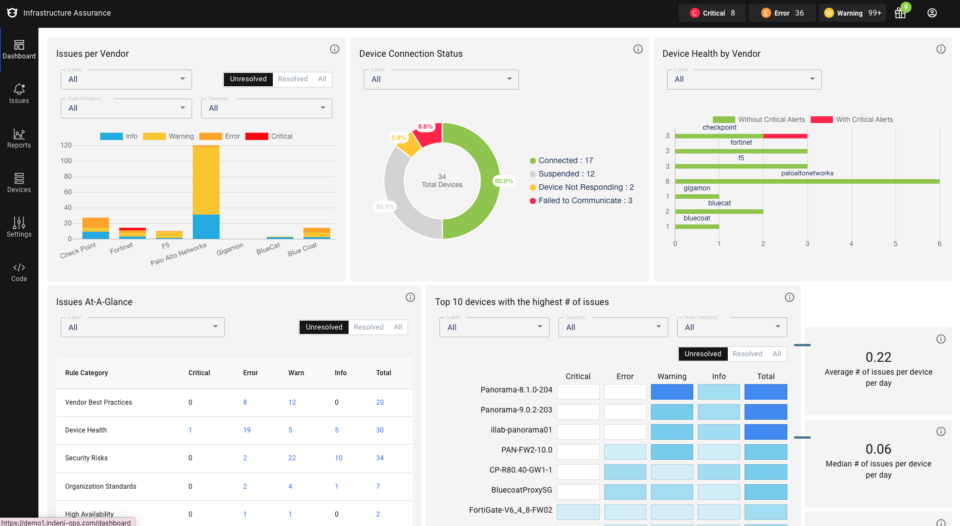Open Settings in the left sidebar

pos(19,226)
